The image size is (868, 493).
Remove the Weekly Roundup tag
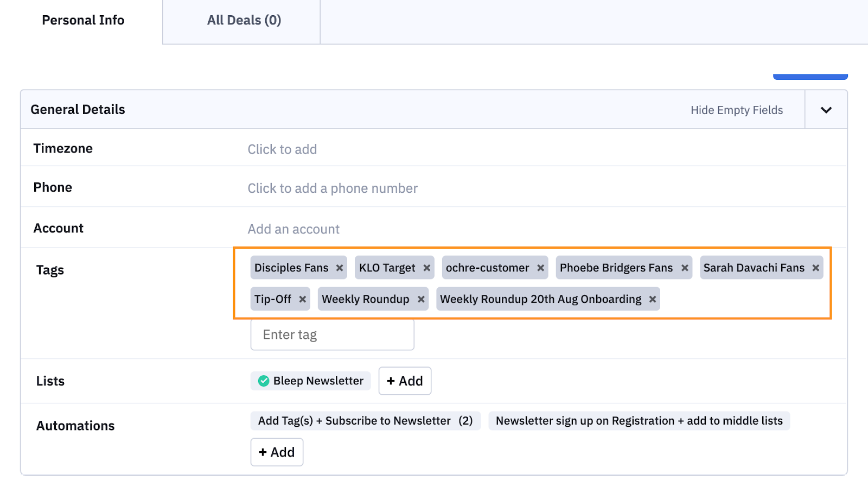pos(420,299)
